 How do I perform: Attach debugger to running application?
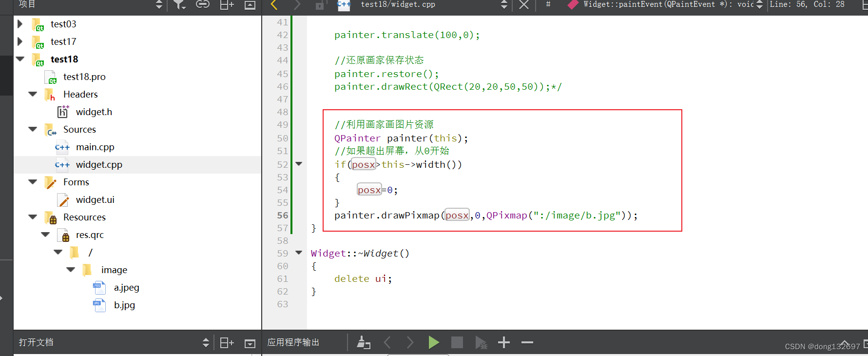(x=481, y=343)
